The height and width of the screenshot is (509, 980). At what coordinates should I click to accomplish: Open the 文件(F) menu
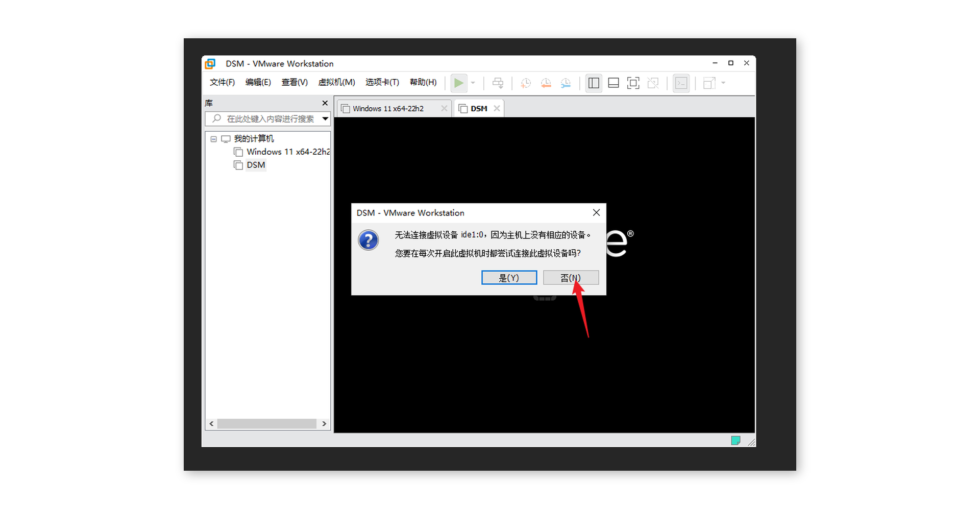(x=222, y=82)
